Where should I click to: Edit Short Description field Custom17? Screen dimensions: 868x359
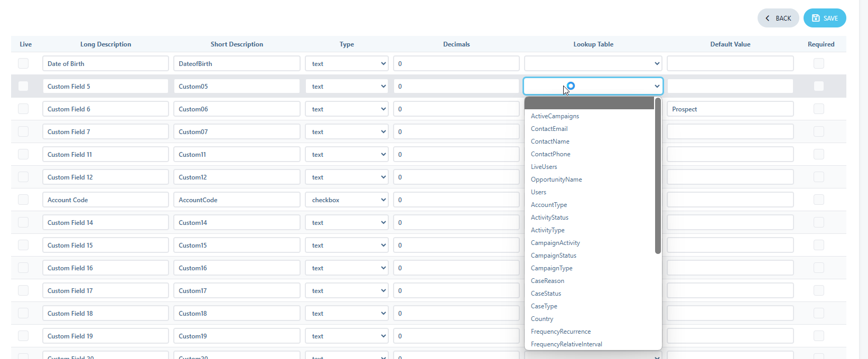pos(237,290)
